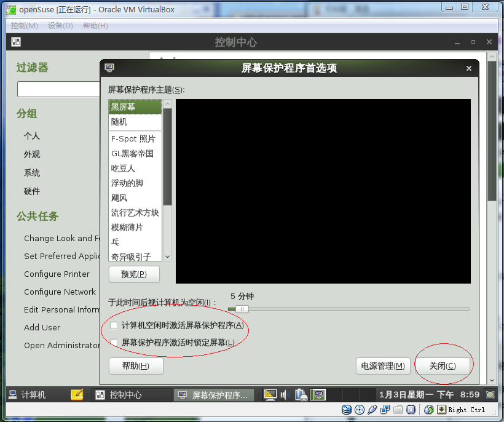Click the volume speaker tray icon
This screenshot has height=422, width=504.
point(284,395)
